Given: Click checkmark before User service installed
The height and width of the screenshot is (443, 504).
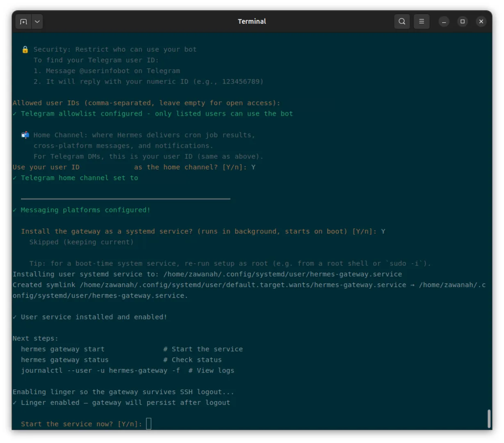Looking at the screenshot, I should point(15,317).
